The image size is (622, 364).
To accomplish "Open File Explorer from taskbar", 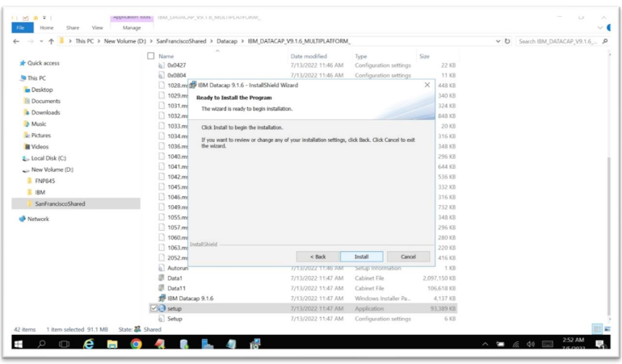I will 112,343.
